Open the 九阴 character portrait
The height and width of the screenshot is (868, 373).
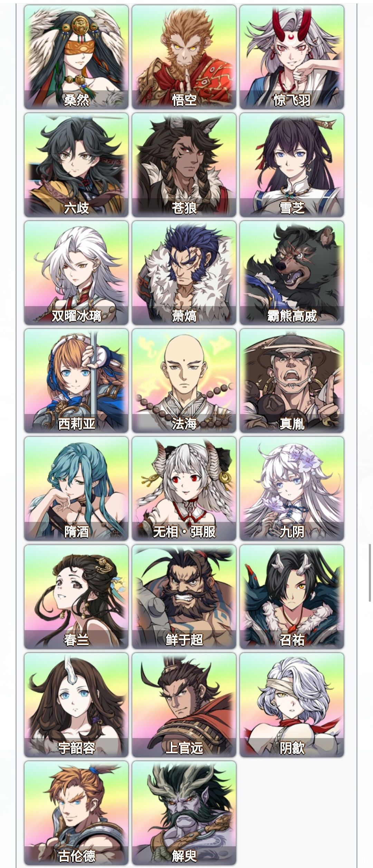292,489
